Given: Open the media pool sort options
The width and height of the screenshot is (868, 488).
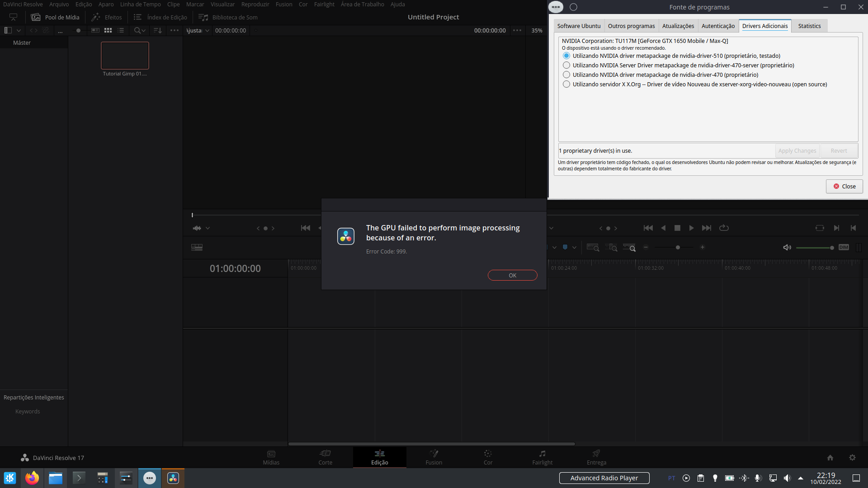Looking at the screenshot, I should (157, 30).
